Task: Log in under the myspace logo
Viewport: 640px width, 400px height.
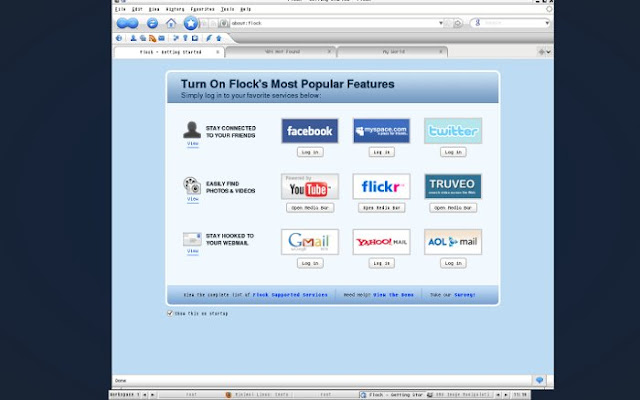Action: coord(382,152)
